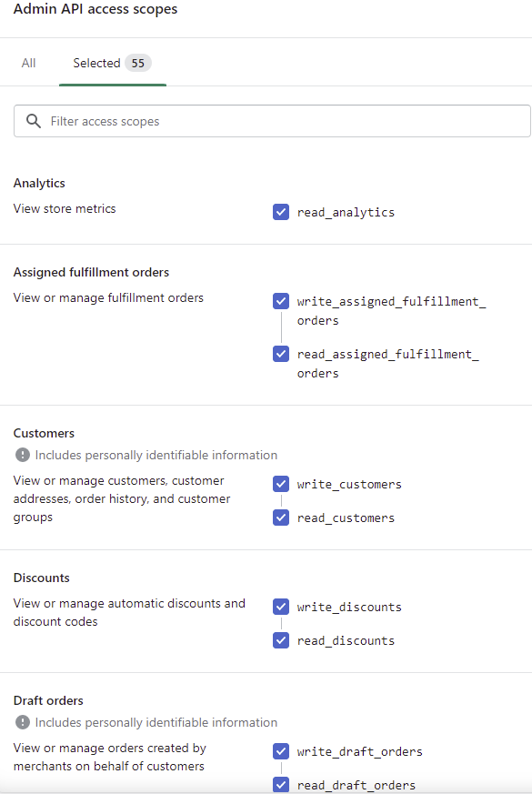Select the Selected 55 tab
This screenshot has height=794, width=532.
113,63
